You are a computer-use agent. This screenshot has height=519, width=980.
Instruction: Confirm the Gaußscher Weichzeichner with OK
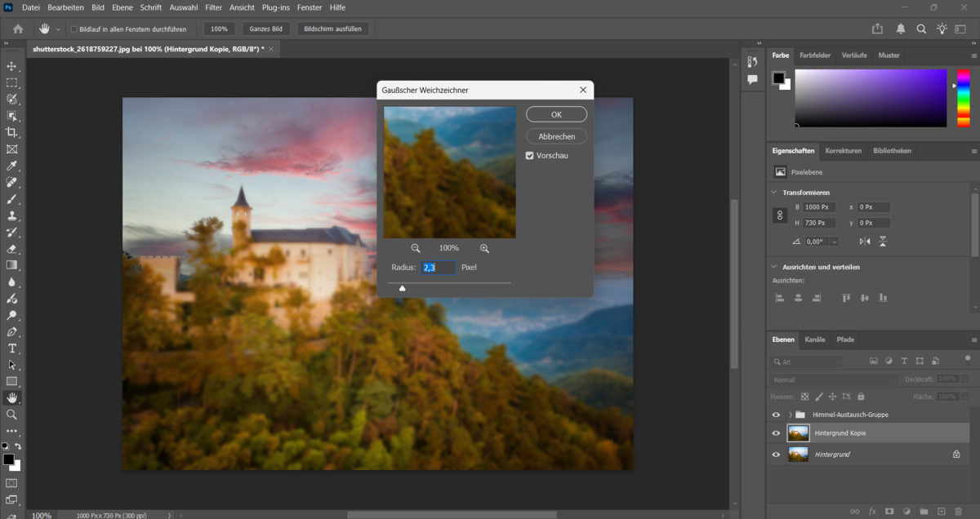pyautogui.click(x=556, y=114)
